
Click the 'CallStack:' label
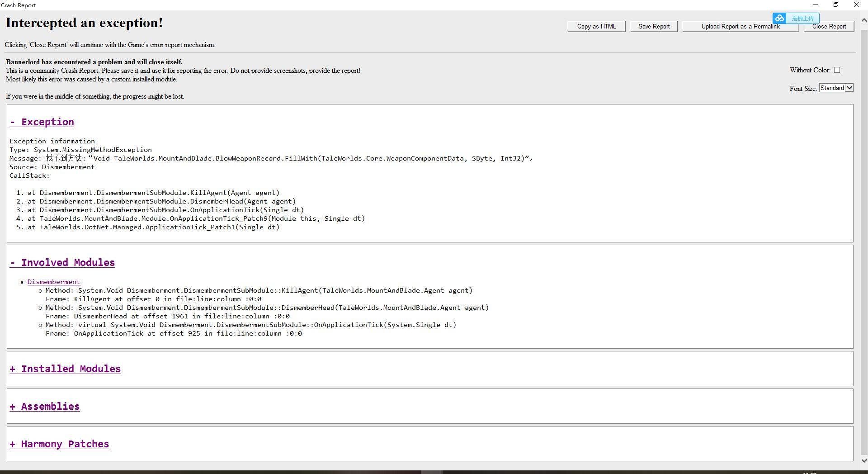coord(30,175)
